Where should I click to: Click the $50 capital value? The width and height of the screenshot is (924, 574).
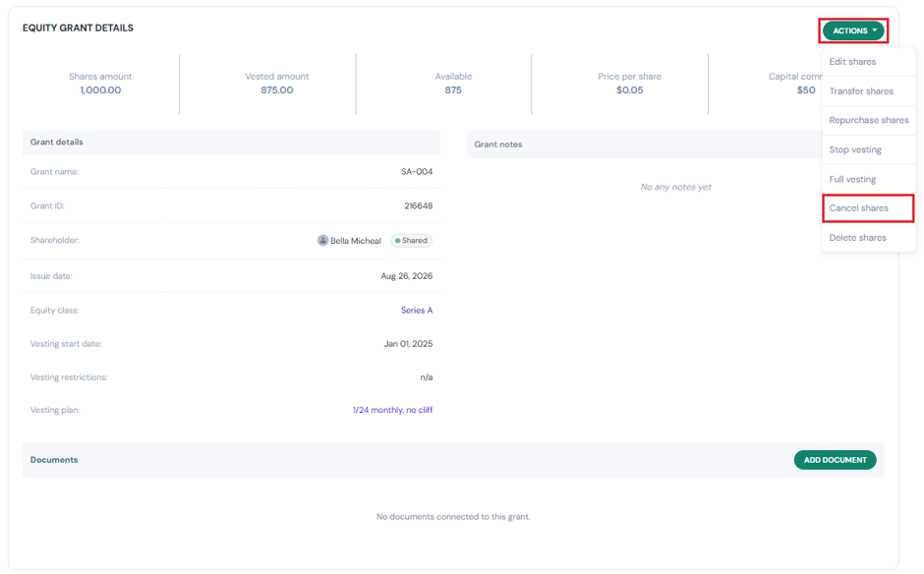coord(806,90)
